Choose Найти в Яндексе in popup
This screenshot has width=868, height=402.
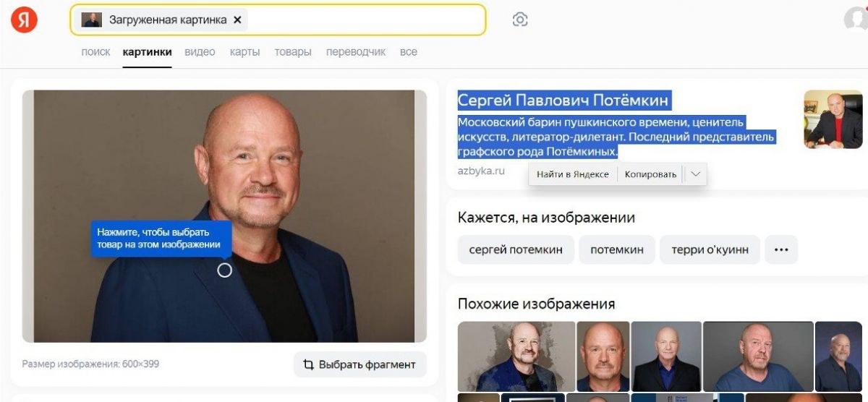tap(573, 174)
